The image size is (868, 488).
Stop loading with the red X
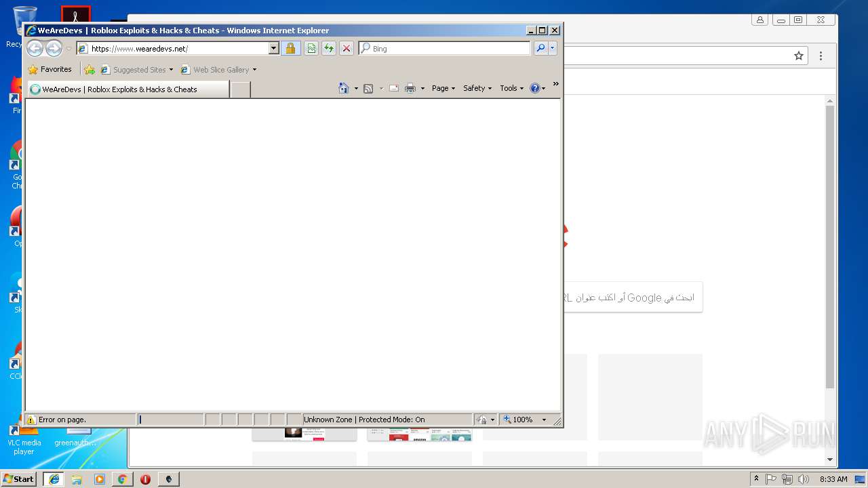click(347, 48)
